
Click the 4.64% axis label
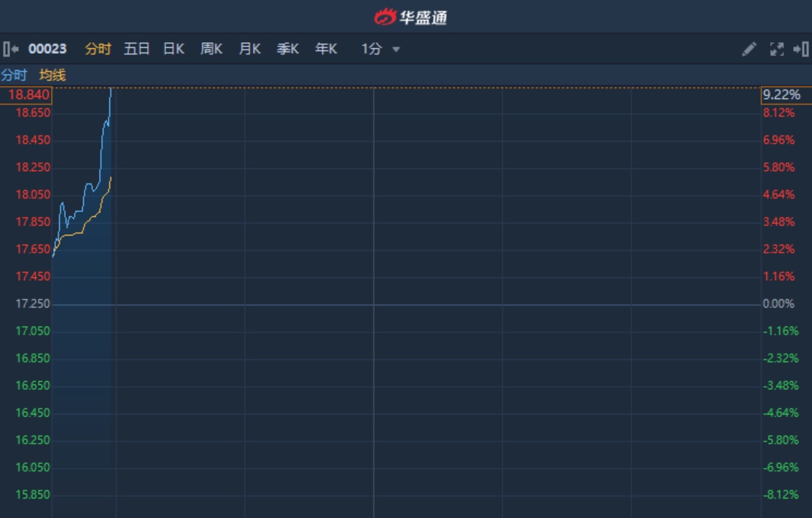pyautogui.click(x=779, y=195)
